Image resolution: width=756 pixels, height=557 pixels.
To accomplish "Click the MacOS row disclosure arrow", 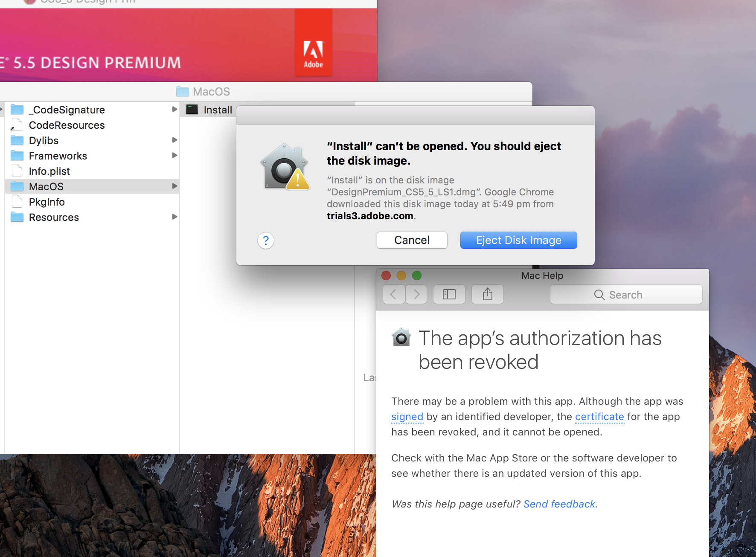I will [174, 186].
